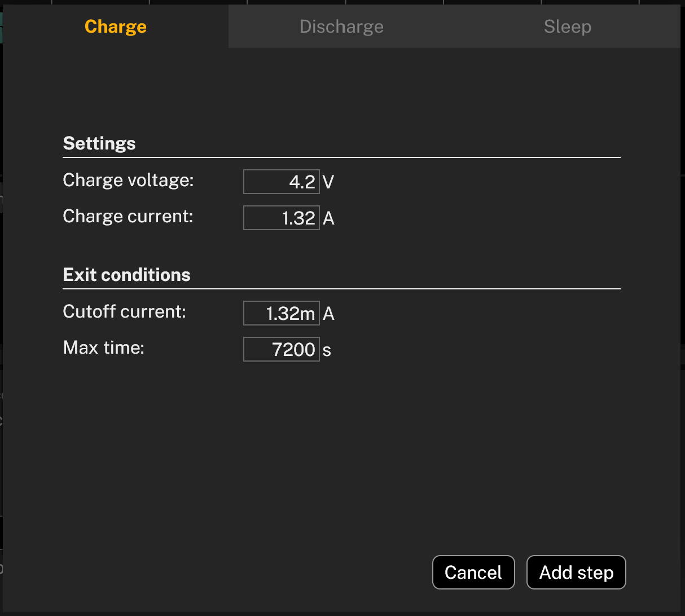Screen dimensions: 685x616
Task: Select the Charge tab
Action: (x=115, y=26)
